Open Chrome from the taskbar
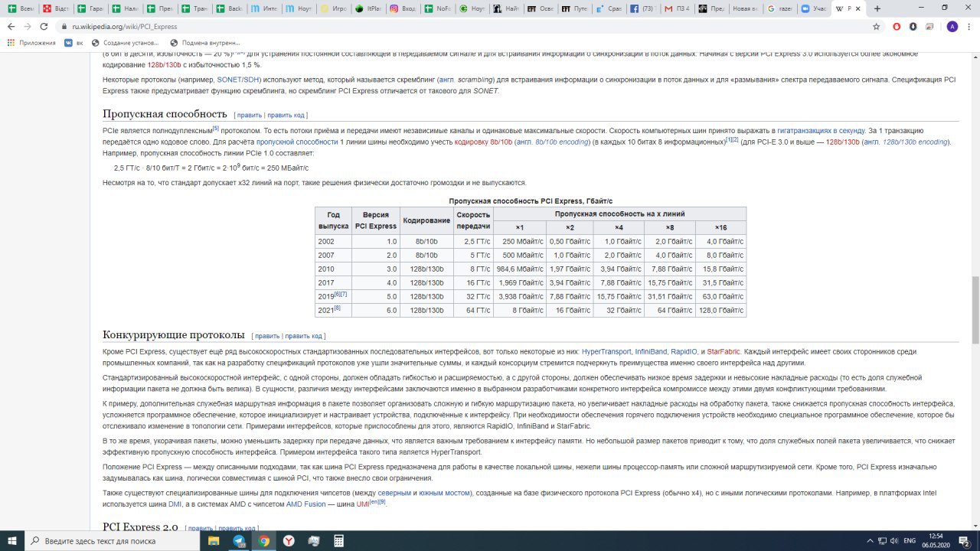 (264, 540)
